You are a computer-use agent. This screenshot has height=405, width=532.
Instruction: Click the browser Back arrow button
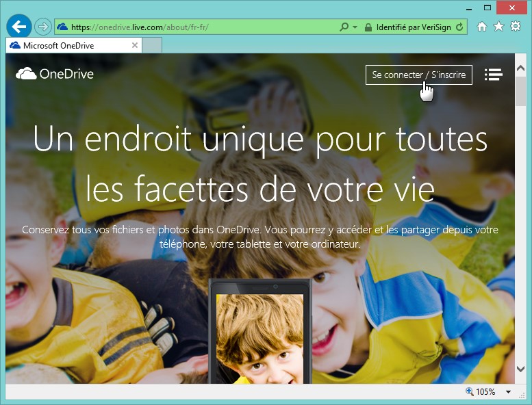click(x=19, y=27)
